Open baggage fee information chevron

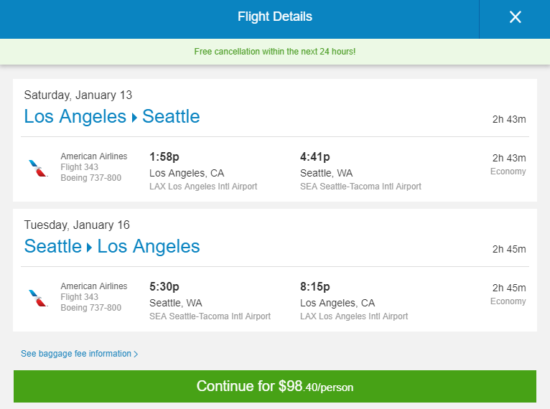[x=136, y=354]
